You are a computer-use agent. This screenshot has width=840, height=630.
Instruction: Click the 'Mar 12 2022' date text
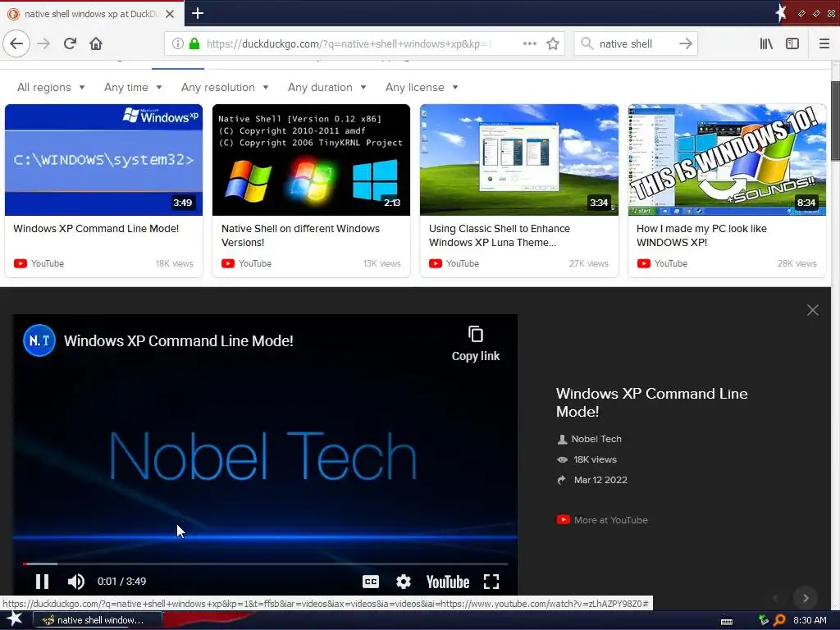click(x=600, y=480)
